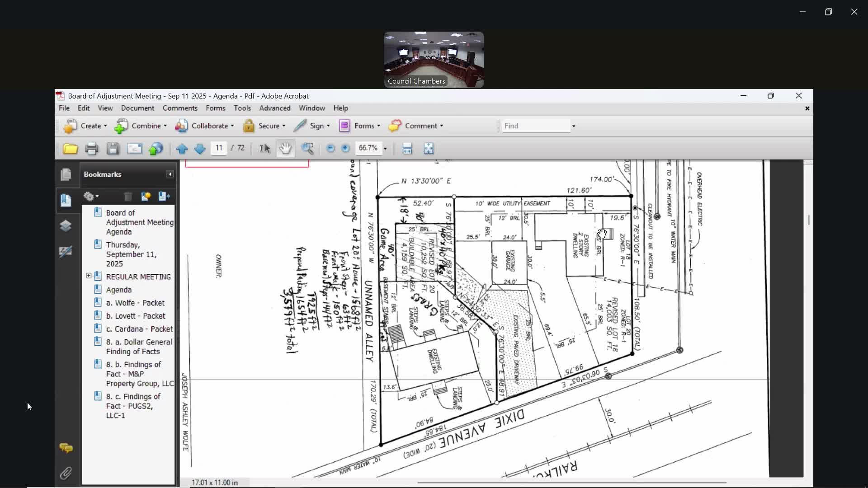This screenshot has width=868, height=488.
Task: Click the zoom out minus button
Action: tap(330, 148)
